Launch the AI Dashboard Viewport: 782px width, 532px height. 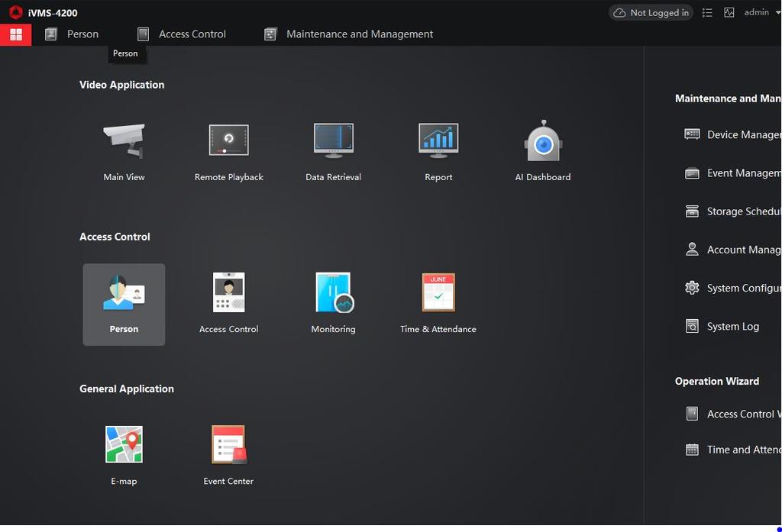tap(543, 141)
